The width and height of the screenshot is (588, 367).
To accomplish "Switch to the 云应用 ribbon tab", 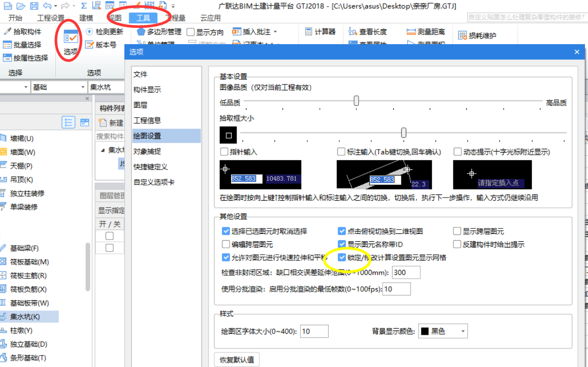I will tap(211, 18).
